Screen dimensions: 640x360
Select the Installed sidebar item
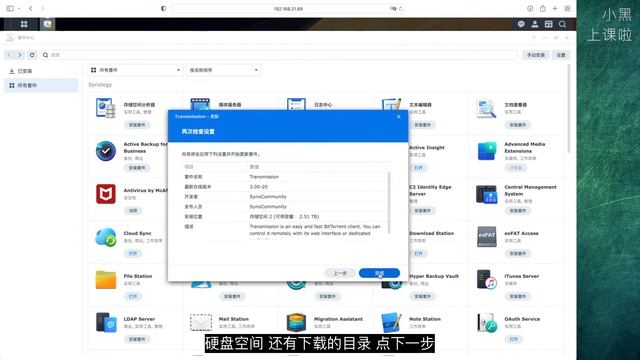tap(41, 71)
